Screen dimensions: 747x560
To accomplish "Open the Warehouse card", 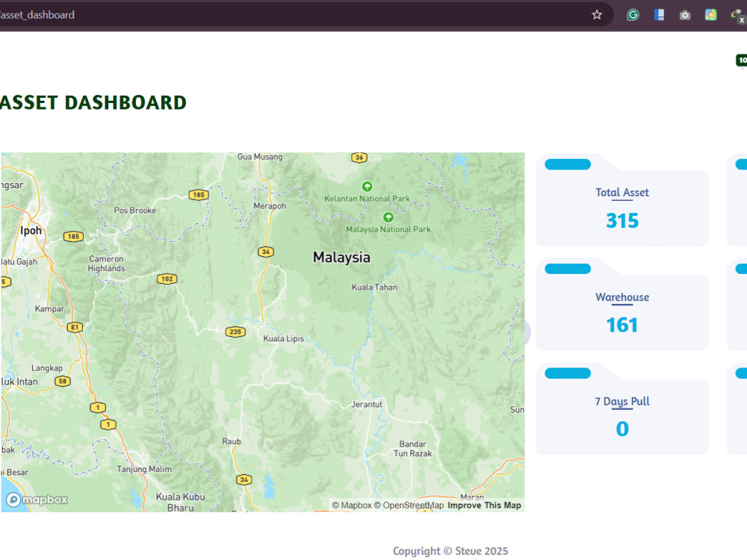I will [622, 305].
